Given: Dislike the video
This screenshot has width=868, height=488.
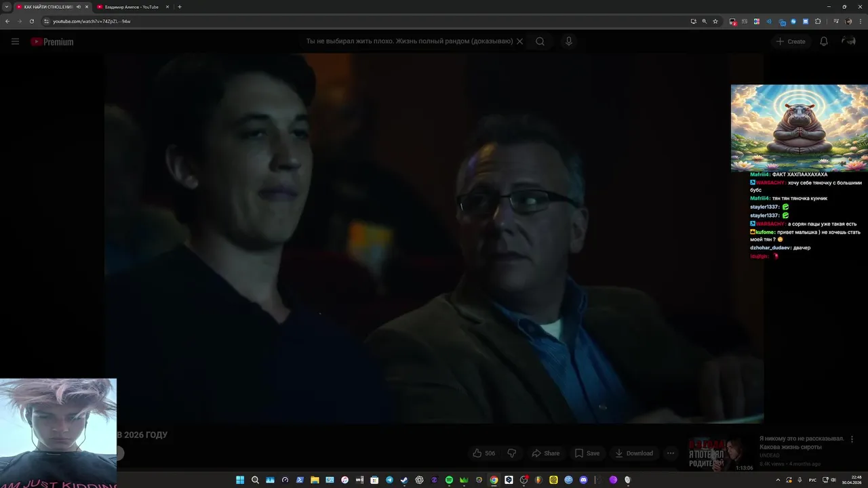Looking at the screenshot, I should 512,453.
